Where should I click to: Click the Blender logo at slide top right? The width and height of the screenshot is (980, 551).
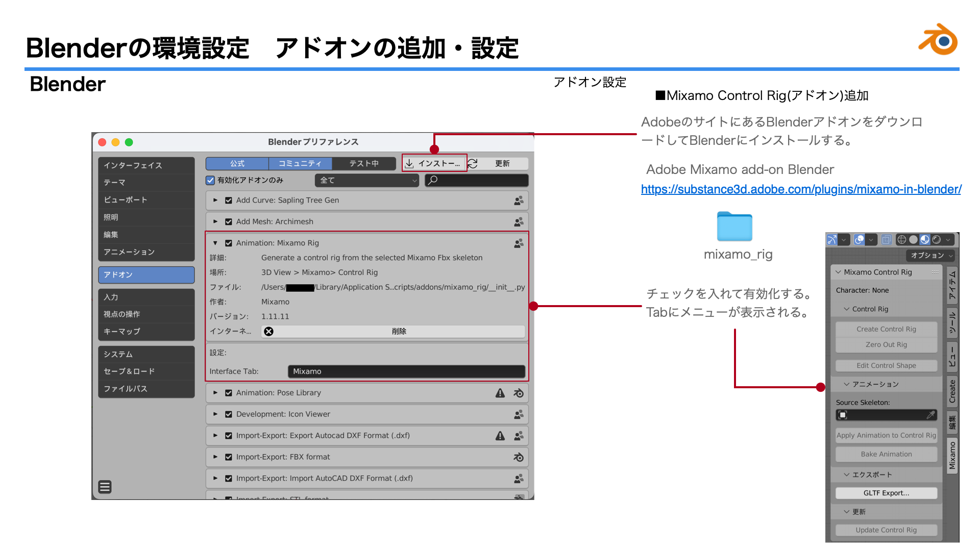click(x=938, y=39)
